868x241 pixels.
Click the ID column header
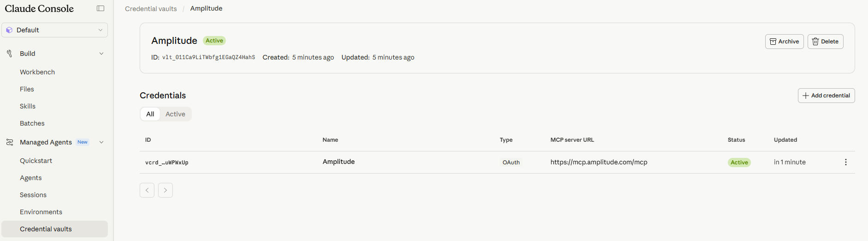pos(148,140)
